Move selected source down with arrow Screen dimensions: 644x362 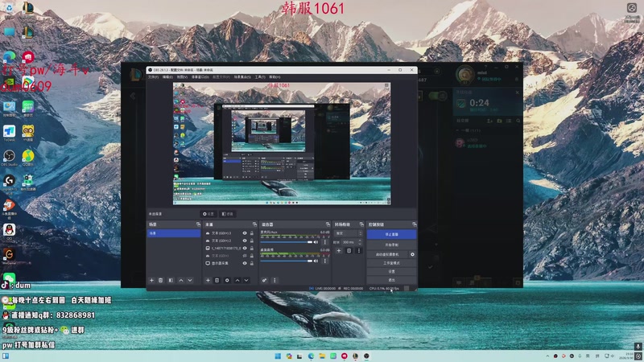pos(246,280)
